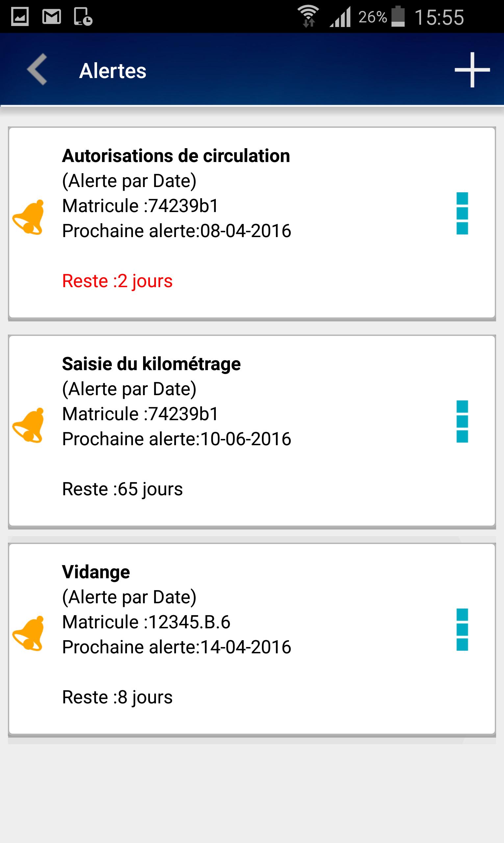Open options menu for Autorisations de circulation

tap(462, 213)
